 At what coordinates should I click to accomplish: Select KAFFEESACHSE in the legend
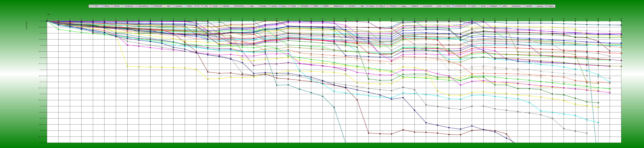pos(461,6)
